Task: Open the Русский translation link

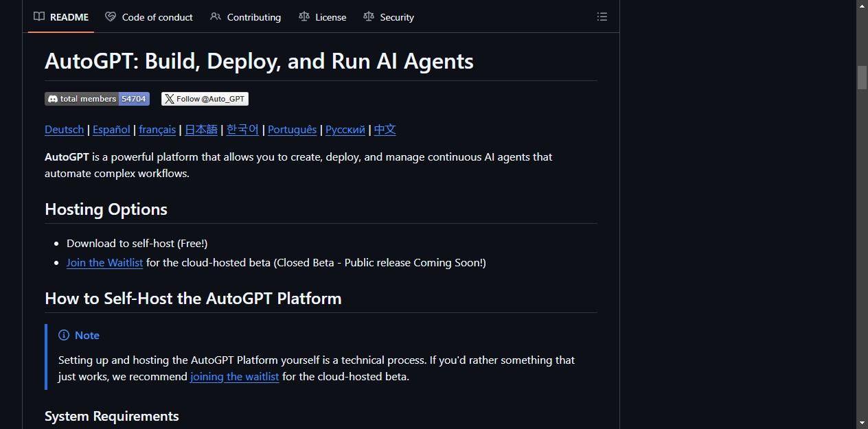Action: pyautogui.click(x=345, y=130)
